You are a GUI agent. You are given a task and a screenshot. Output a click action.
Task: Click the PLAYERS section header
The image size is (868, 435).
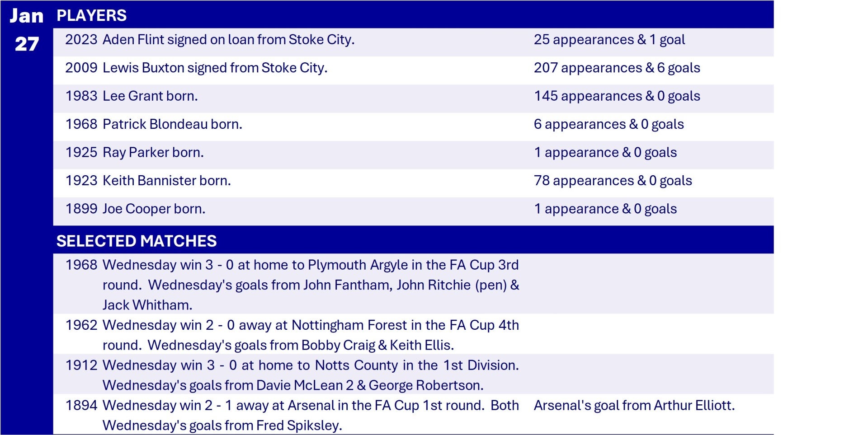click(x=91, y=15)
